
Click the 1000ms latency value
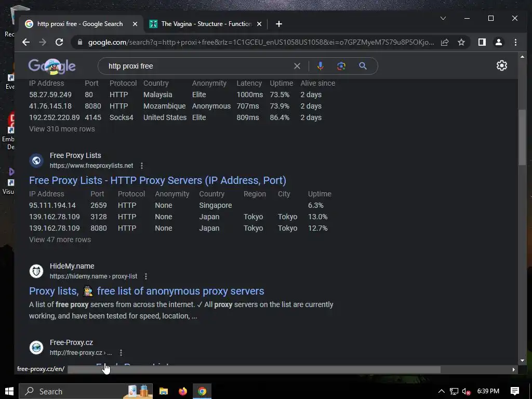point(250,95)
